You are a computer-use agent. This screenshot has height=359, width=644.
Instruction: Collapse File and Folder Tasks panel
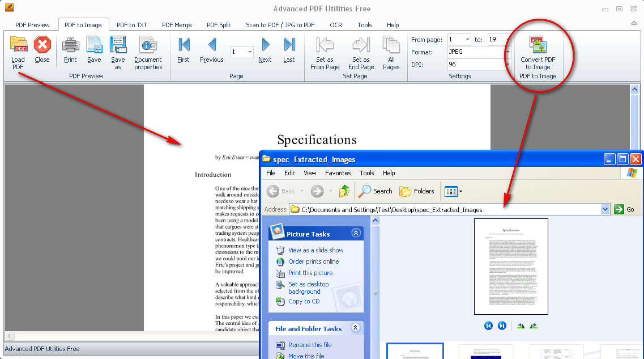tap(356, 328)
